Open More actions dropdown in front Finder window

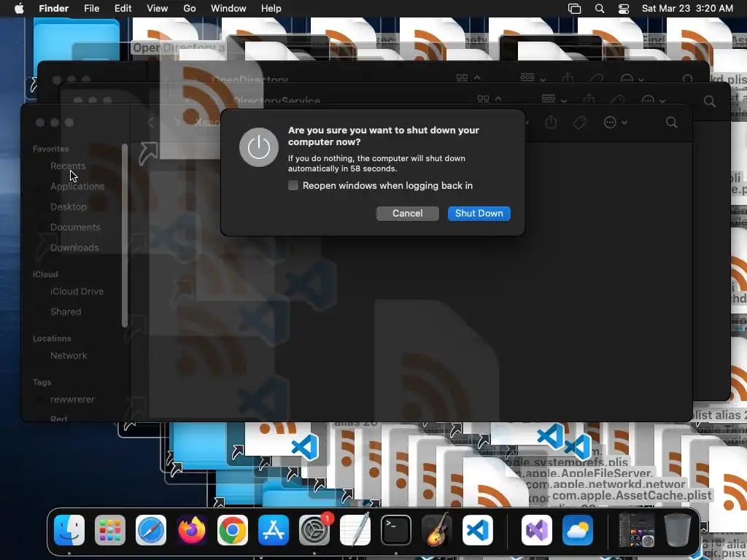click(615, 122)
